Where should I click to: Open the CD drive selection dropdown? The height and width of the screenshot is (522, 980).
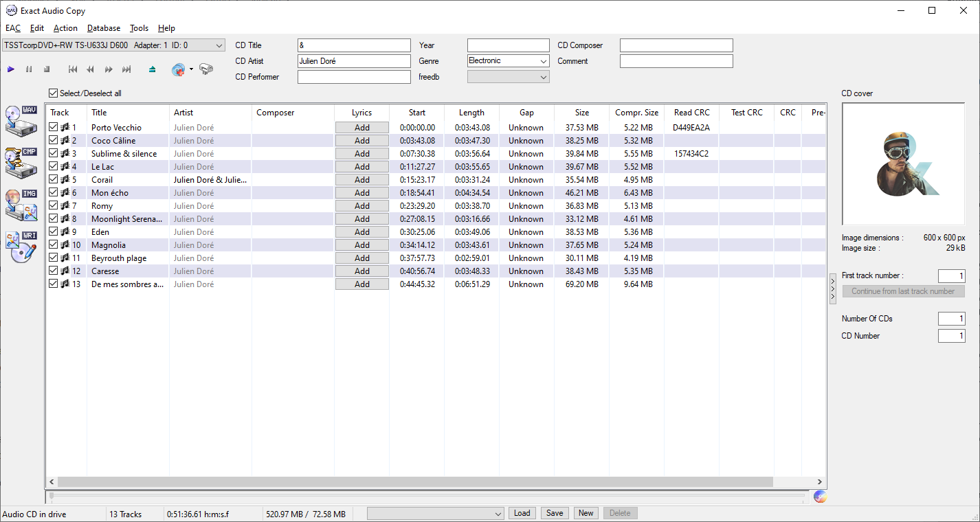(x=113, y=45)
